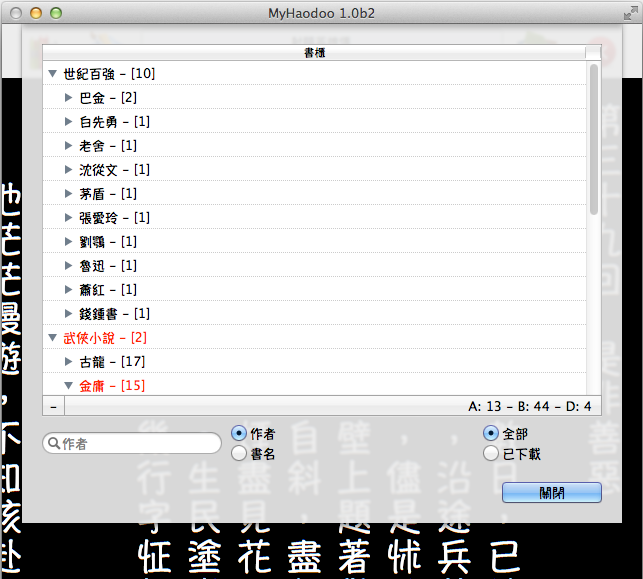The height and width of the screenshot is (579, 643).
Task: Collapse the 武俠小說 category
Action: [52, 338]
